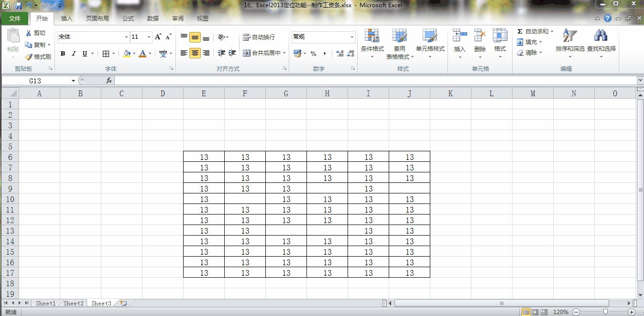This screenshot has width=644, height=316.
Task: Click the 自动换行 wrap text button
Action: 259,37
